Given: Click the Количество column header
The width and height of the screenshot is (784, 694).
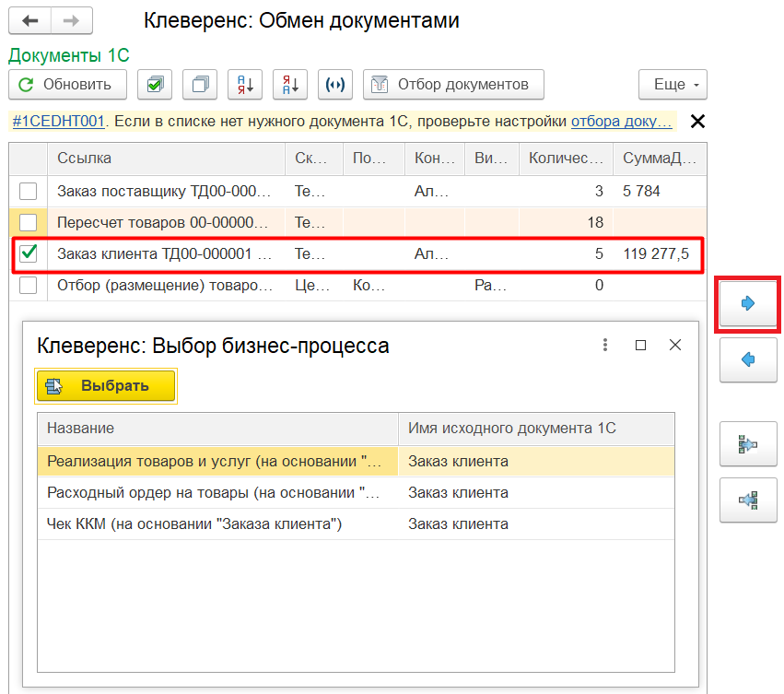Looking at the screenshot, I should pos(566,159).
